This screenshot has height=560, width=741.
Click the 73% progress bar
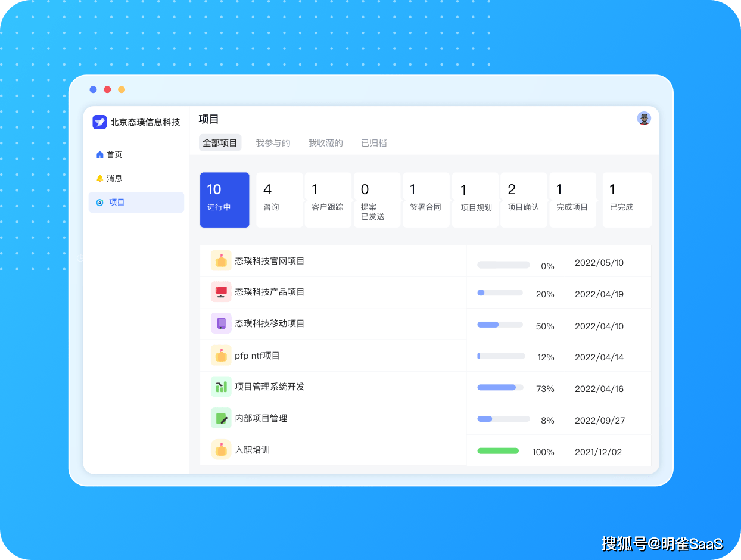pyautogui.click(x=500, y=388)
